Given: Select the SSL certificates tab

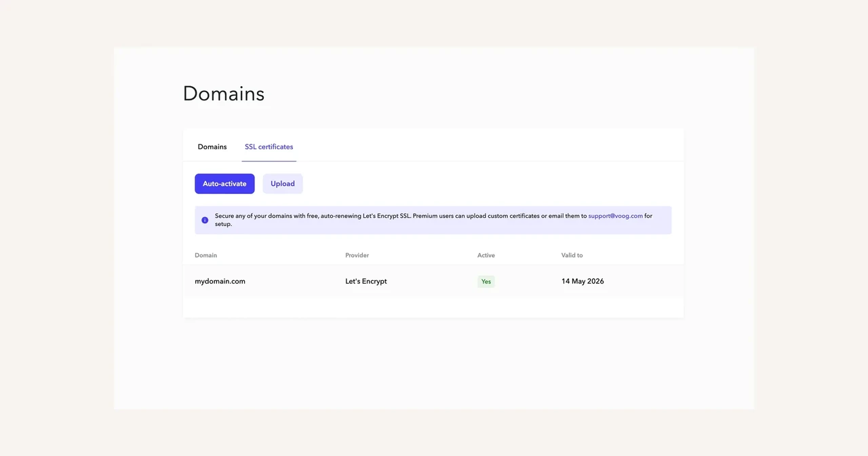Looking at the screenshot, I should click(x=269, y=147).
